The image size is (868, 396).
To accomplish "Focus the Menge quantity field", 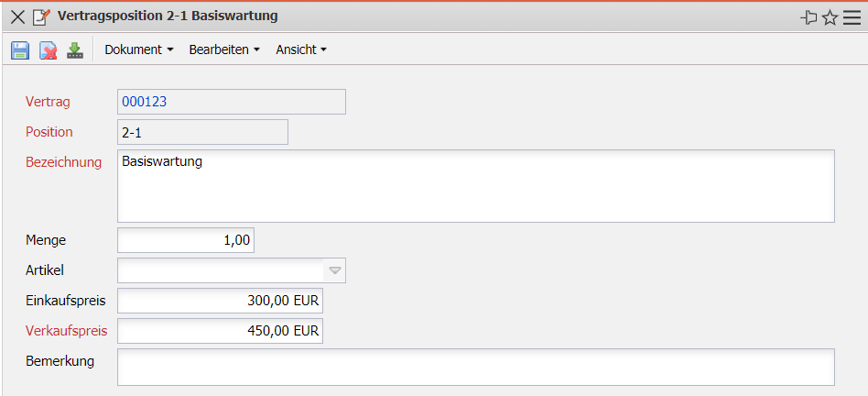I will coord(186,240).
